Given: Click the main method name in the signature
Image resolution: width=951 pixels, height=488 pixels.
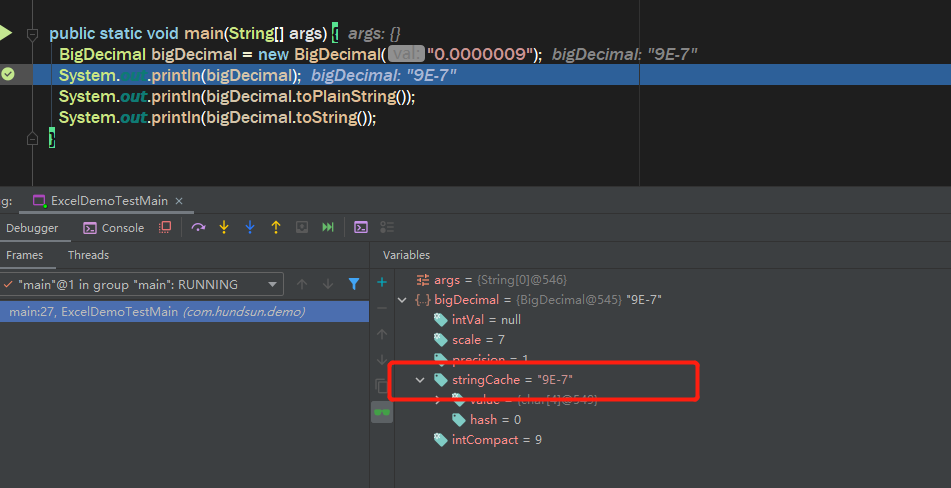Looking at the screenshot, I should (x=204, y=33).
